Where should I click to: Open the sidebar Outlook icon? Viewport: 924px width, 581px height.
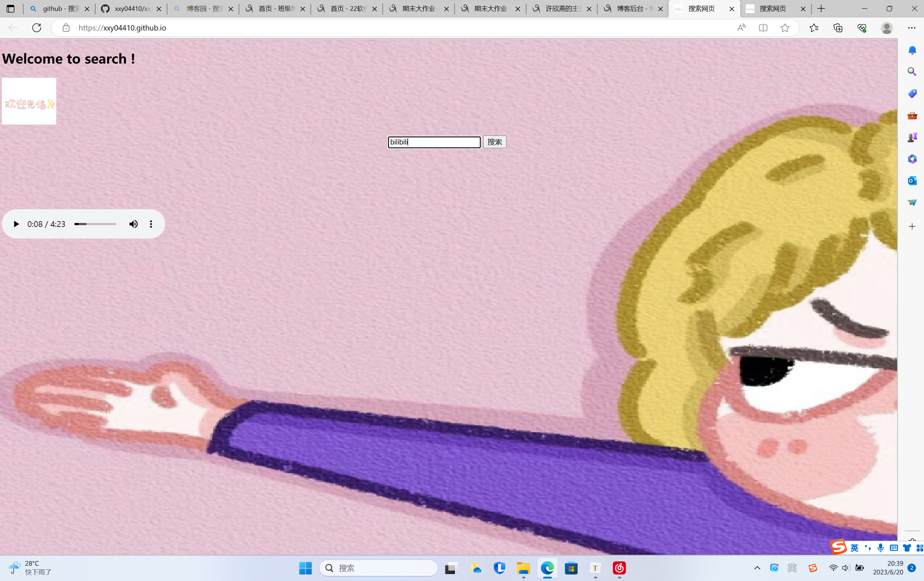912,181
